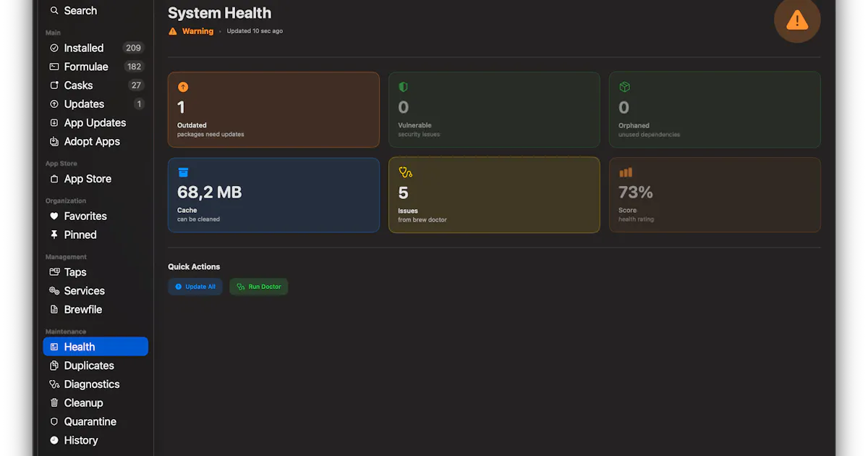The height and width of the screenshot is (456, 868).
Task: Open Quarantine page
Action: tap(95, 422)
